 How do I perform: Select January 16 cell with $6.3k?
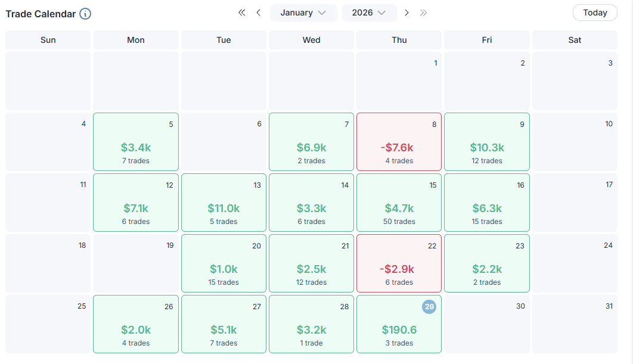click(487, 203)
